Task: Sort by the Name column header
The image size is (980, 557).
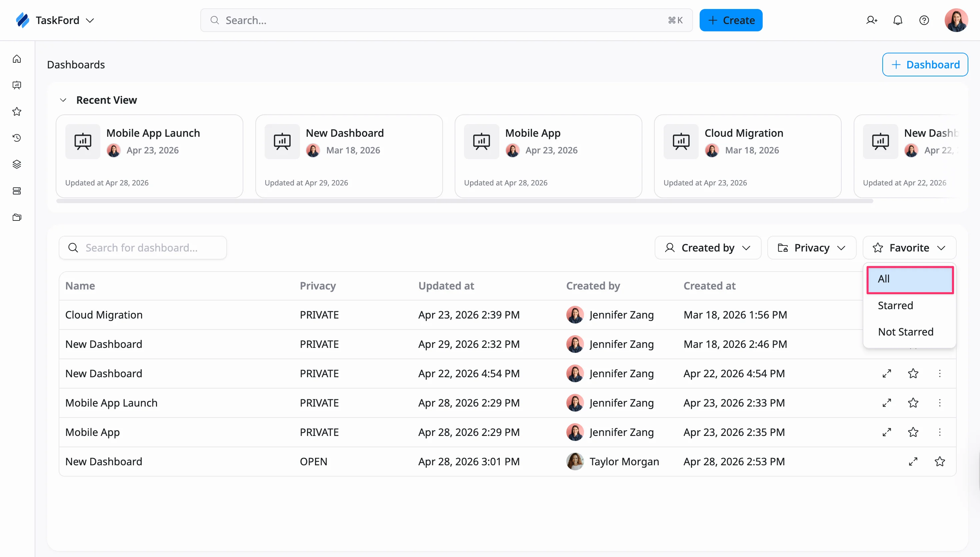Action: pyautogui.click(x=80, y=286)
